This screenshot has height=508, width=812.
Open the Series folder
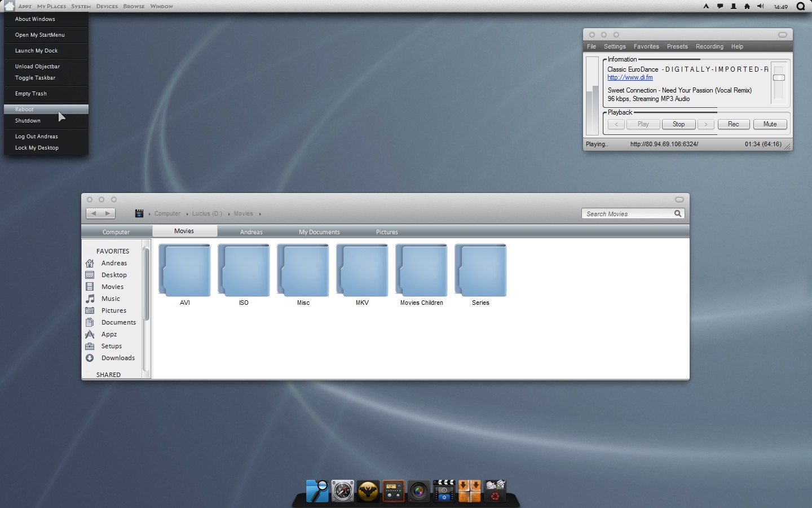480,275
